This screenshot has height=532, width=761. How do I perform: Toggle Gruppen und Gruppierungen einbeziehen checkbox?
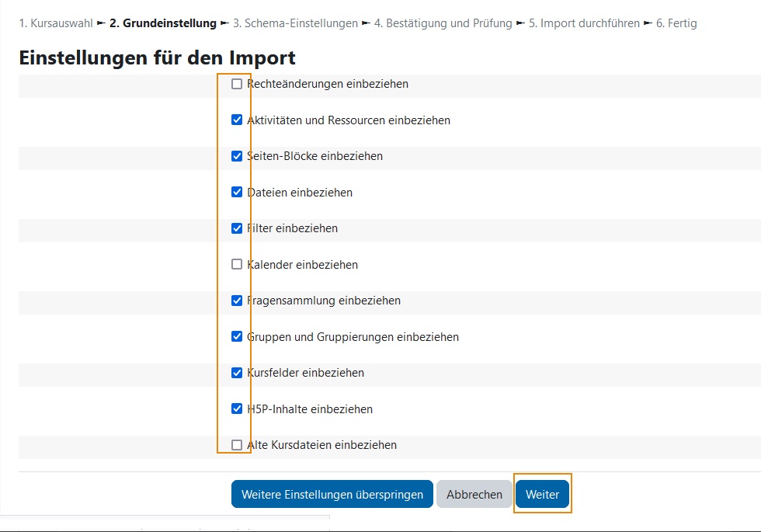point(237,337)
